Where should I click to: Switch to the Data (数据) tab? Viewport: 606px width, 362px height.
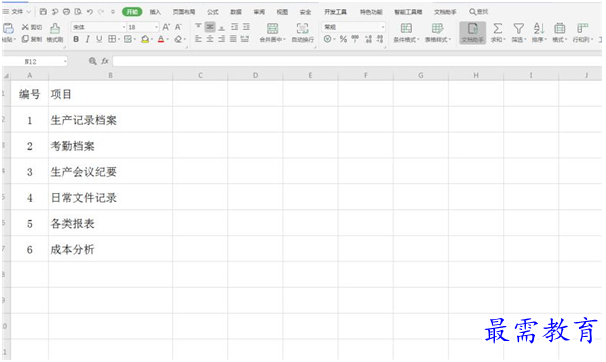click(x=236, y=12)
